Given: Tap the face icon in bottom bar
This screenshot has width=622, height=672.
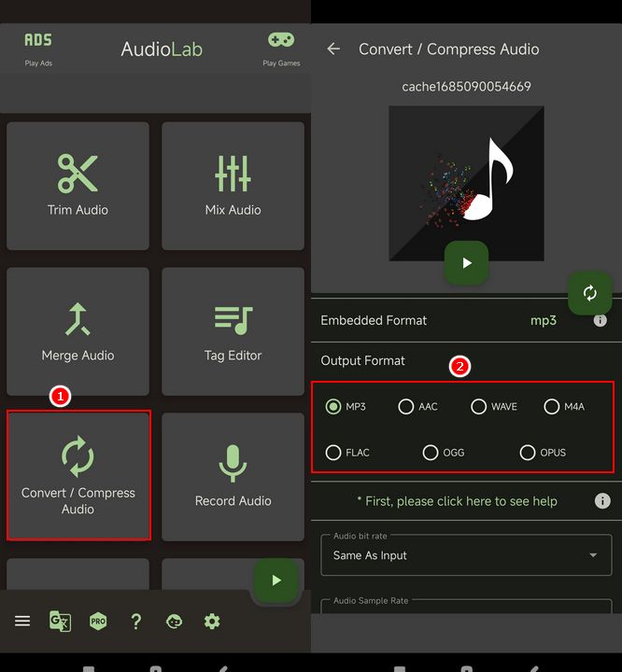Looking at the screenshot, I should tap(174, 621).
